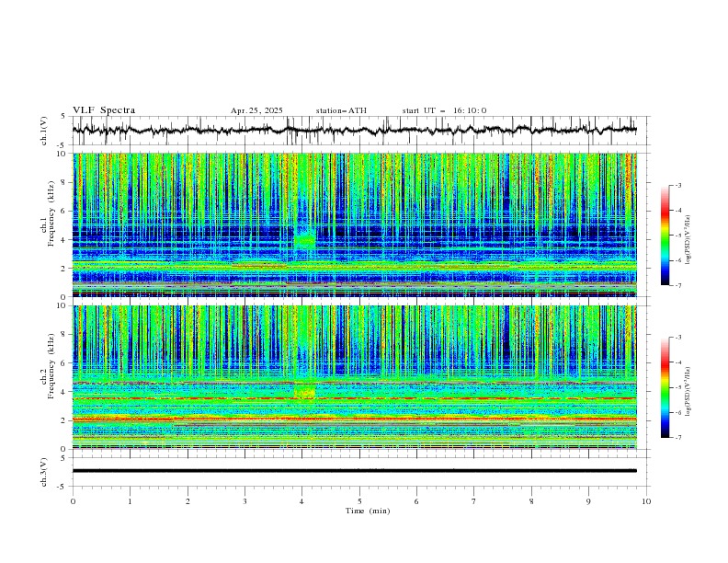The width and height of the screenshot is (728, 563).
Task: Click time axis tick label "4"
Action: pyautogui.click(x=301, y=501)
